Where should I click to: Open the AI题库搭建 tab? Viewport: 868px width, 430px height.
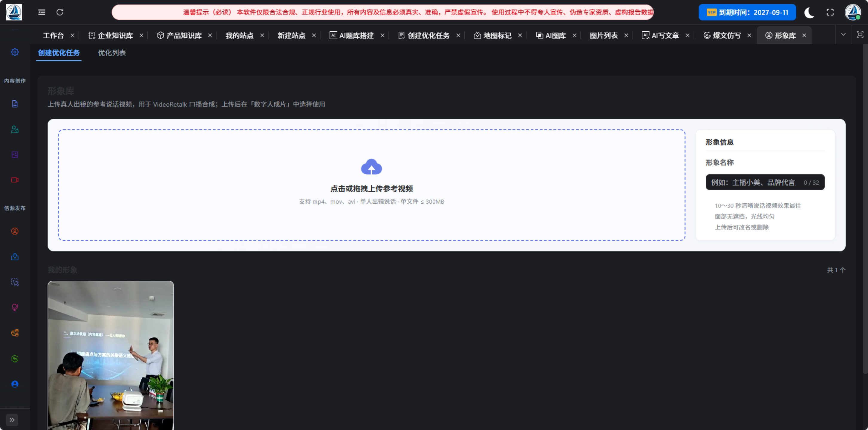pos(352,35)
